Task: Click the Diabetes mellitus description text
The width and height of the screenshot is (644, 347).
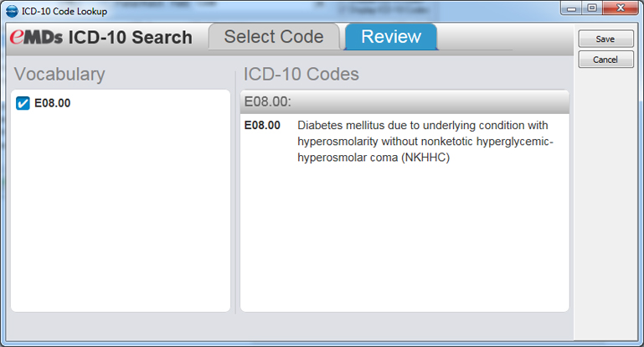Action: 425,142
